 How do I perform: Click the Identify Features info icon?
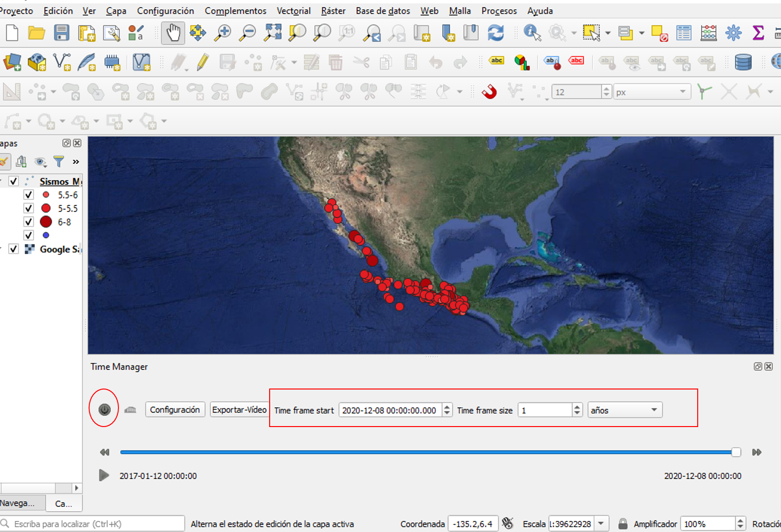pyautogui.click(x=532, y=33)
